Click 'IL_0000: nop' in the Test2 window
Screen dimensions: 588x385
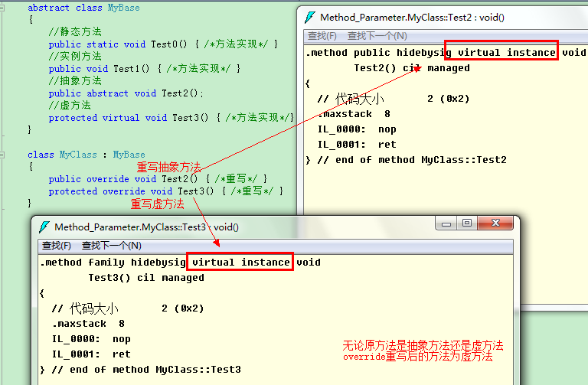coord(357,129)
